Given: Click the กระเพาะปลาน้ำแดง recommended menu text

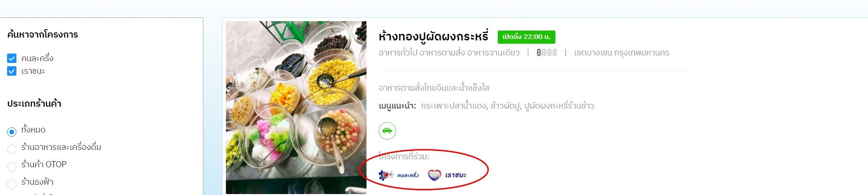Looking at the screenshot, I should tap(454, 106).
